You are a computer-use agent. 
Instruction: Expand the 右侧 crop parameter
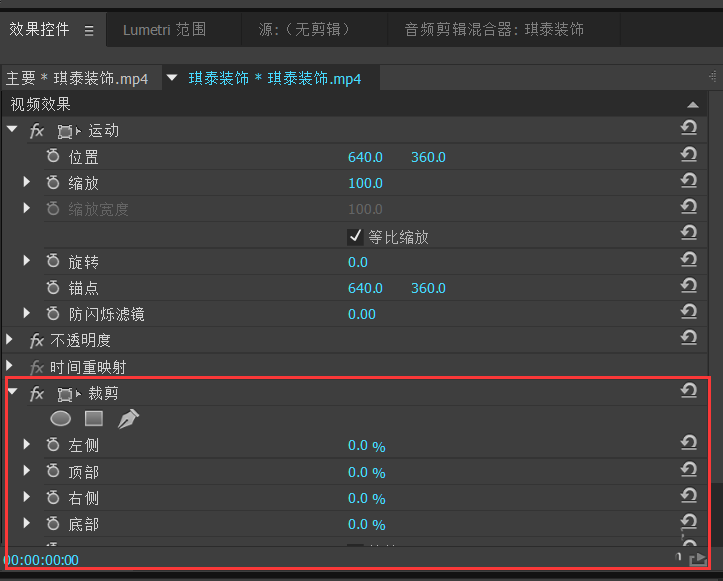[x=27, y=497]
